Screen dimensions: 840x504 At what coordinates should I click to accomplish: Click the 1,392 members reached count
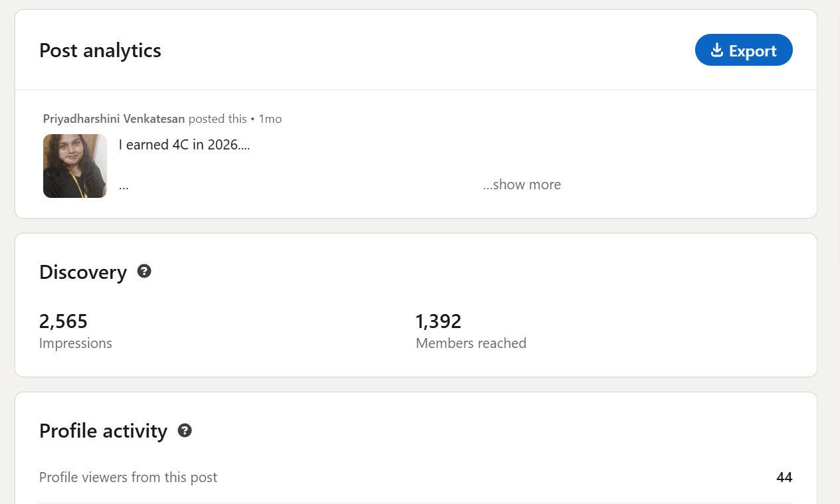point(439,321)
